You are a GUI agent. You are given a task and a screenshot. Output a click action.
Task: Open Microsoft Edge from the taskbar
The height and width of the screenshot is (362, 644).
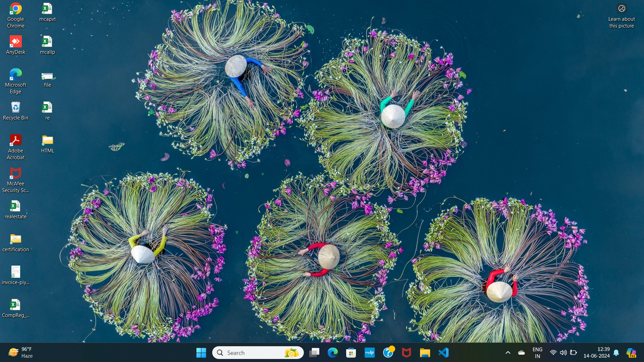coord(332,353)
